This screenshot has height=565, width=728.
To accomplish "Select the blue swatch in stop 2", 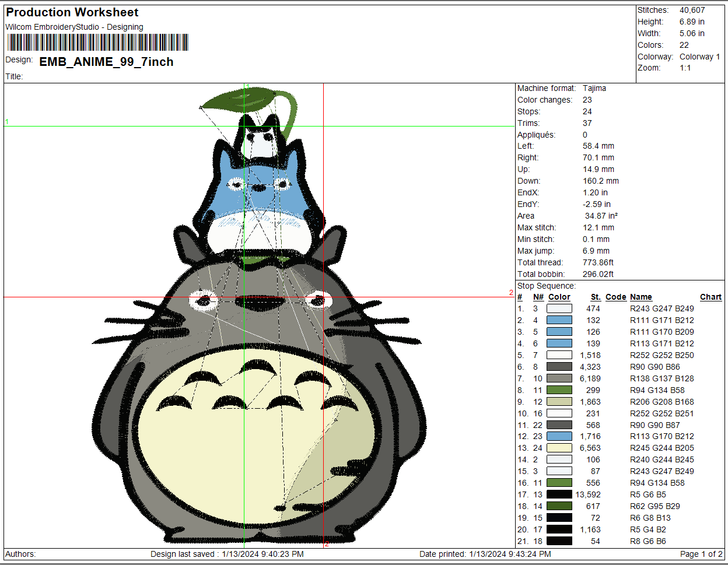I will click(x=559, y=320).
